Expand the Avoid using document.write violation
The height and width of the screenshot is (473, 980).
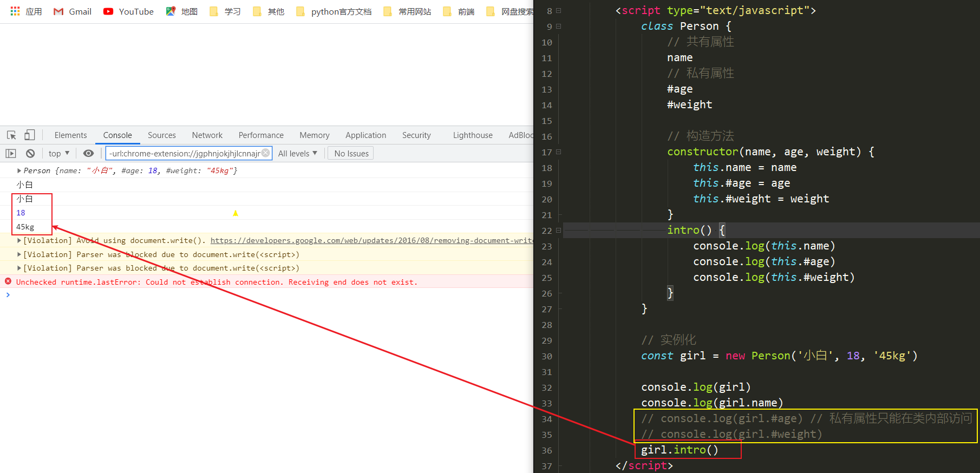pyautogui.click(x=19, y=240)
